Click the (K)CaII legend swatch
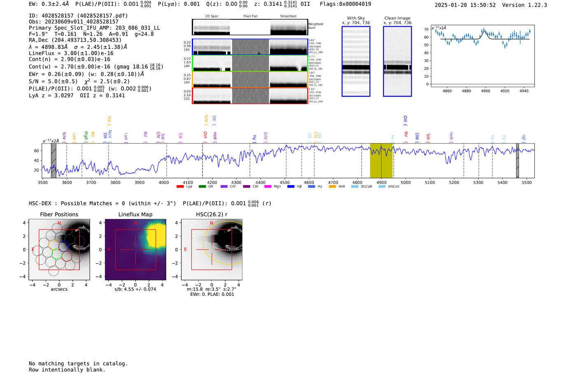Viewport: 576px width, 392px height. tap(355, 187)
